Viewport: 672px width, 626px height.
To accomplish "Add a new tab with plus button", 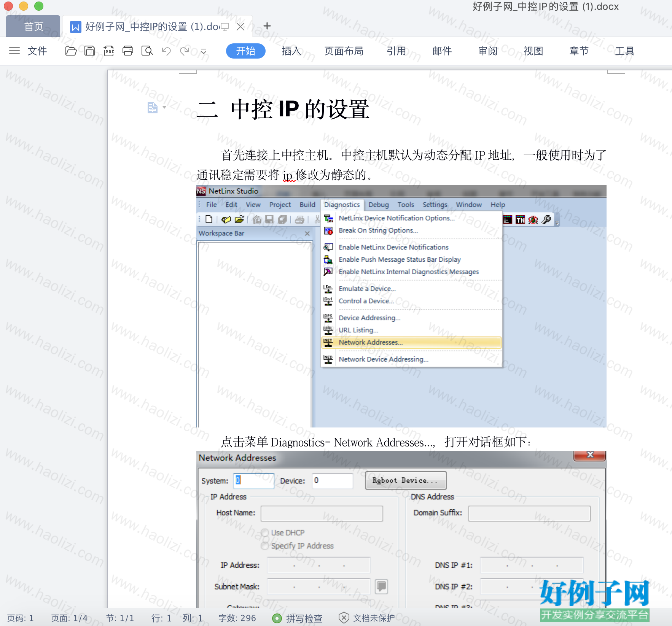I will pyautogui.click(x=267, y=26).
